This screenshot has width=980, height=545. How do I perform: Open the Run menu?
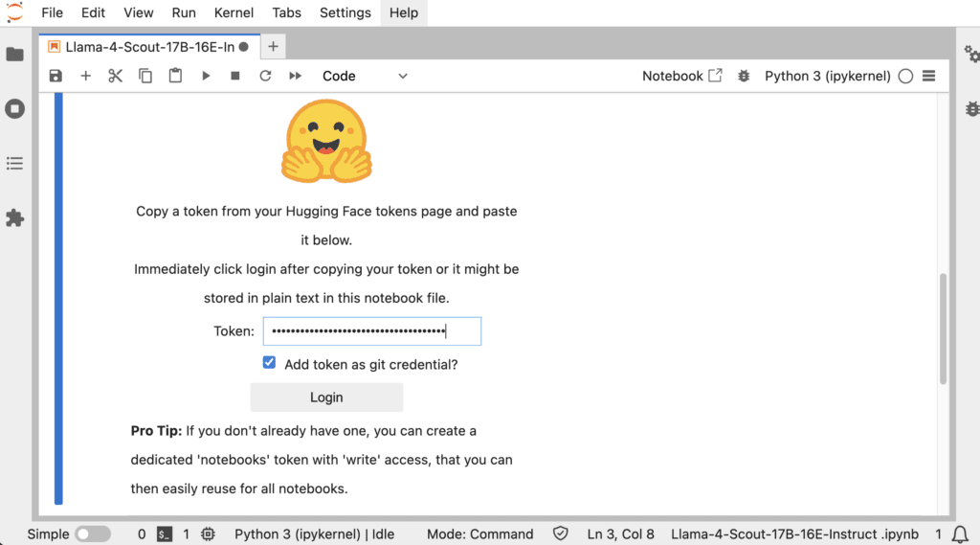184,12
